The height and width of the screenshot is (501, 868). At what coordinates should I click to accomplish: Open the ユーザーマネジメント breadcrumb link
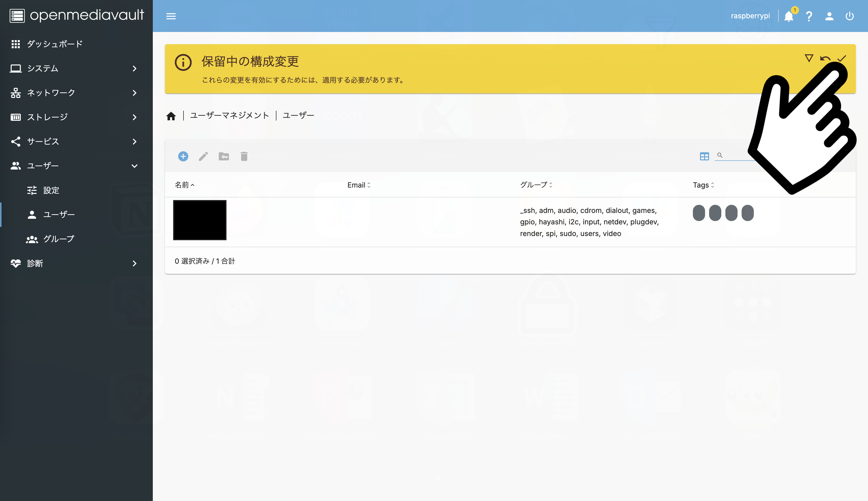click(x=229, y=116)
